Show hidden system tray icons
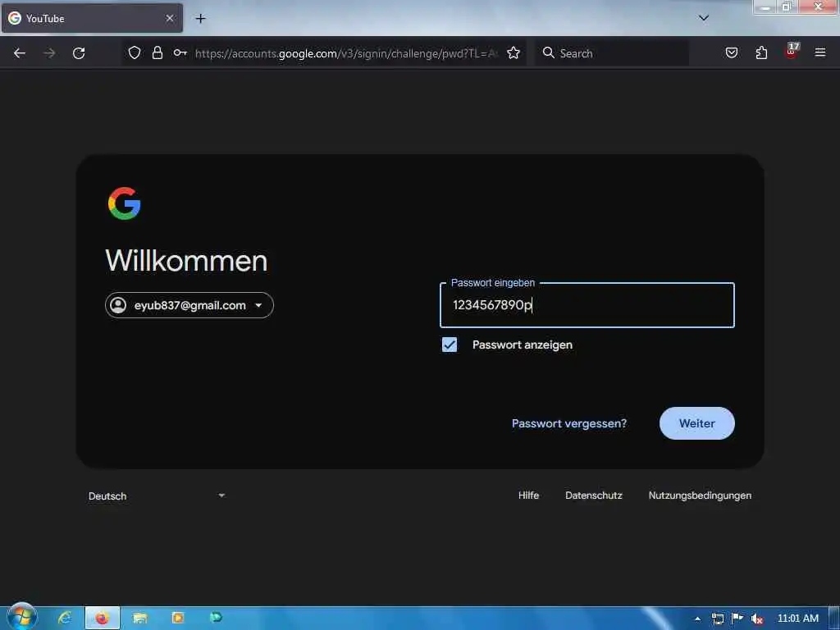The image size is (840, 630). pyautogui.click(x=697, y=619)
